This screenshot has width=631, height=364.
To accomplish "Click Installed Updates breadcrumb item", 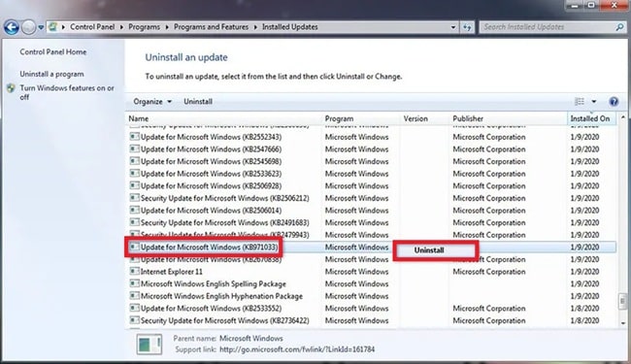I will (x=289, y=27).
